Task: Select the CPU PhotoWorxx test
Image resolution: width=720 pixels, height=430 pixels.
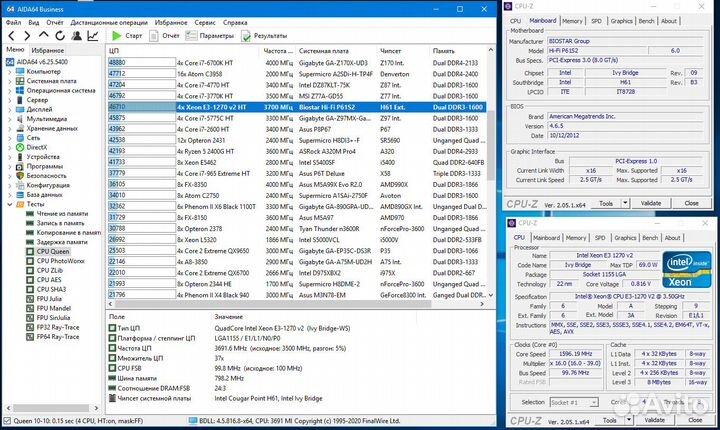Action: (x=61, y=261)
